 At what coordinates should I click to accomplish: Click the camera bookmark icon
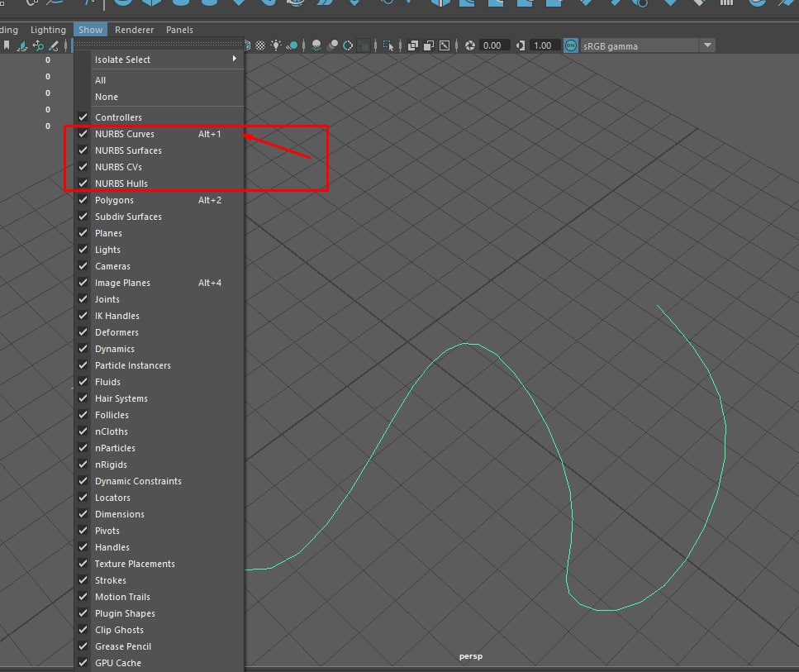6,46
